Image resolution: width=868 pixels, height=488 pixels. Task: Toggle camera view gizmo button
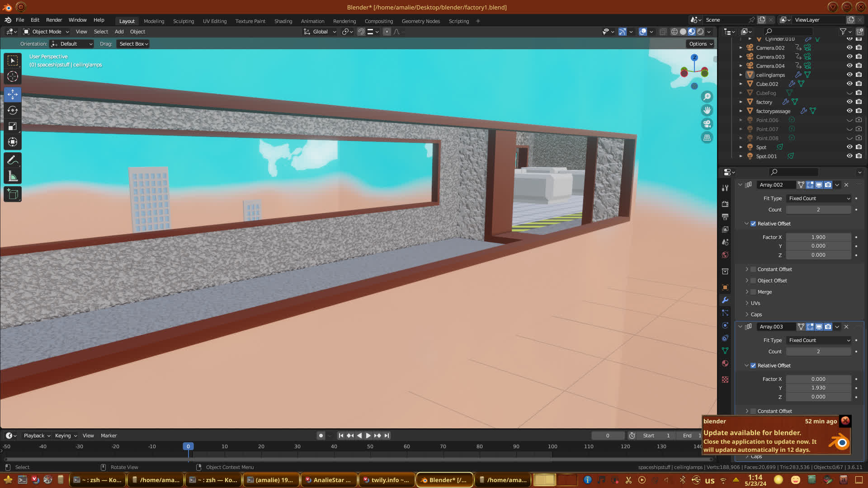coord(707,124)
